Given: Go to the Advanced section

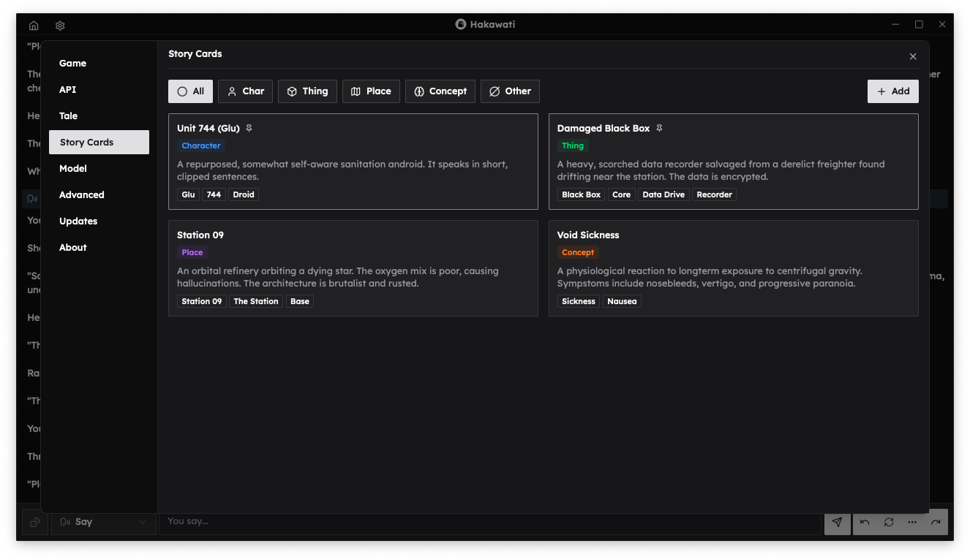Looking at the screenshot, I should click(81, 195).
